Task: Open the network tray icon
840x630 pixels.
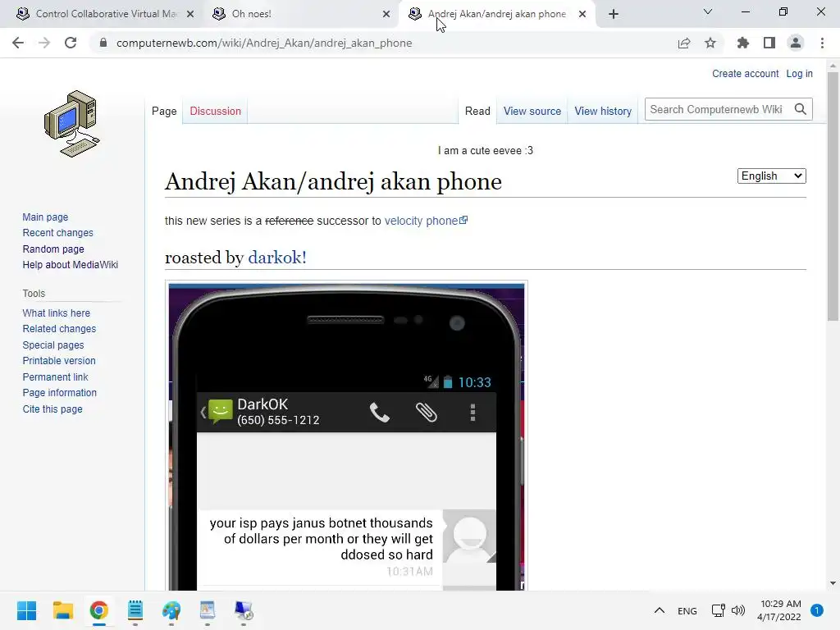Action: (x=718, y=610)
